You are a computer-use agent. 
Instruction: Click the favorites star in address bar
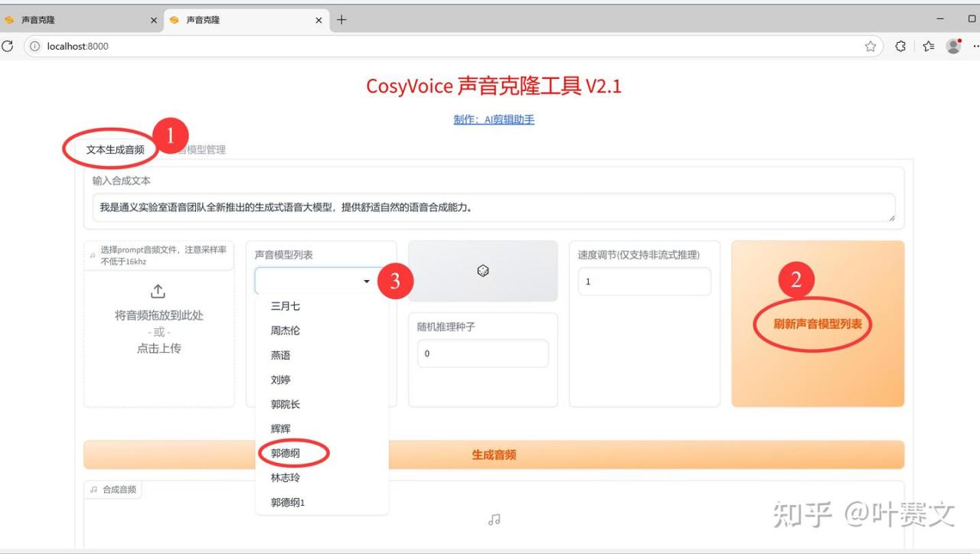click(871, 46)
